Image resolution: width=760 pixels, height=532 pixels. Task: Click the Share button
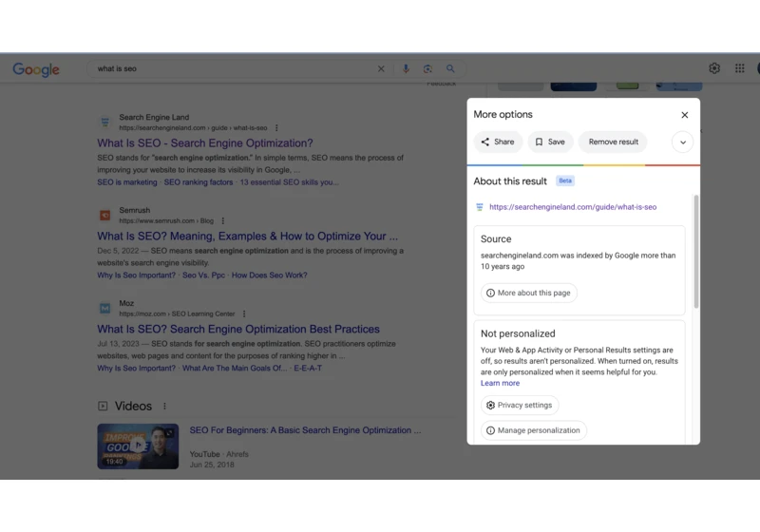[498, 142]
